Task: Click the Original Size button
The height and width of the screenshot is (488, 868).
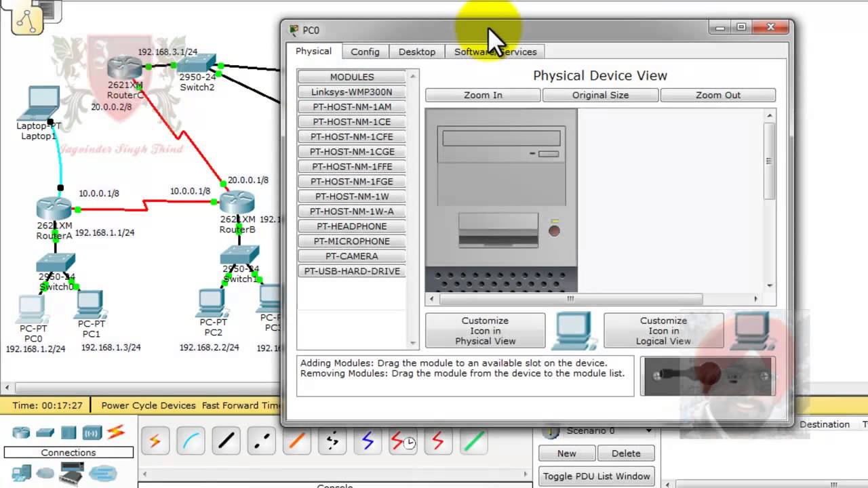Action: click(x=600, y=95)
